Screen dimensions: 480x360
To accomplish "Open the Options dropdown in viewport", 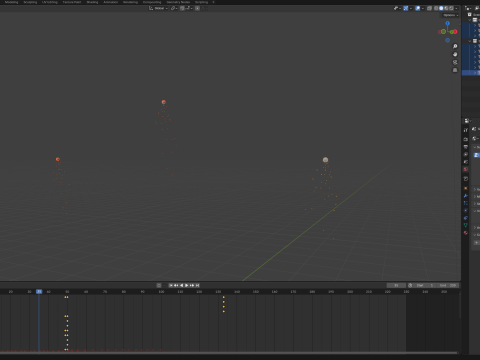I will click(x=451, y=15).
